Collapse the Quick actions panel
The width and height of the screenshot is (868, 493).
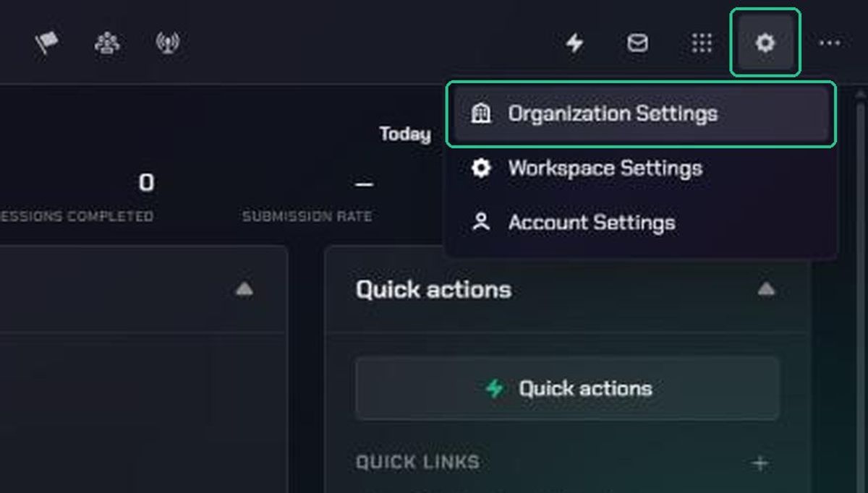click(766, 290)
